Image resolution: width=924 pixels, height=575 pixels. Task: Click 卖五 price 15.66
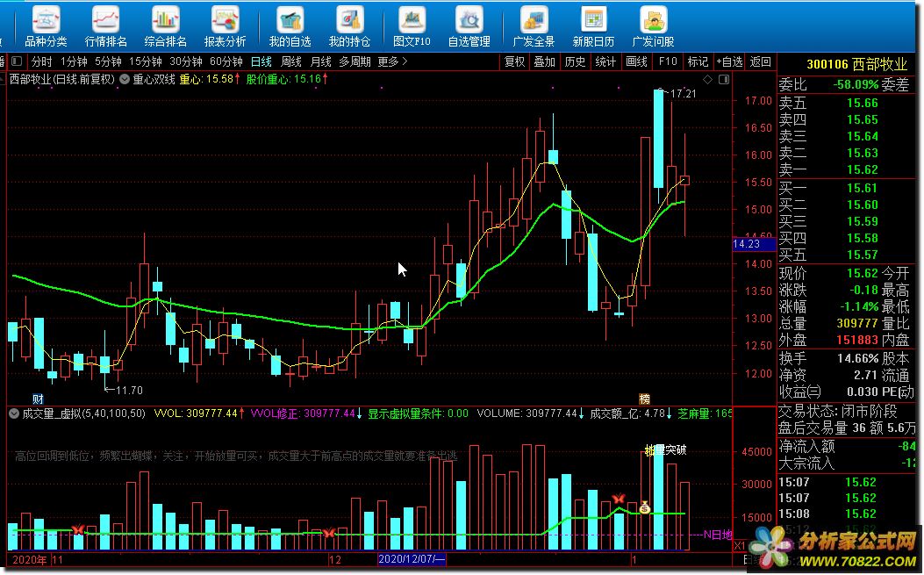pyautogui.click(x=862, y=104)
